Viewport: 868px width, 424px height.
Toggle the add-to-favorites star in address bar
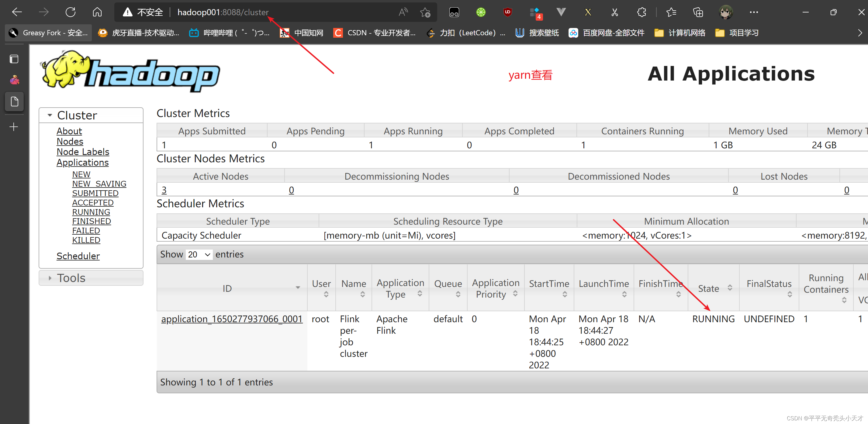point(425,12)
